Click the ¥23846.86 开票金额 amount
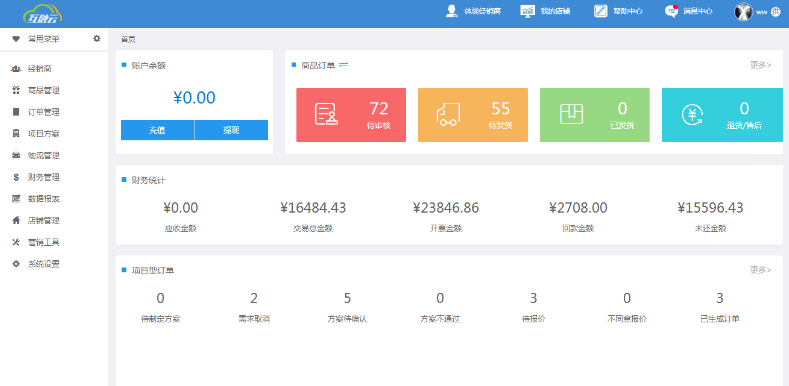The image size is (789, 386). click(x=446, y=207)
